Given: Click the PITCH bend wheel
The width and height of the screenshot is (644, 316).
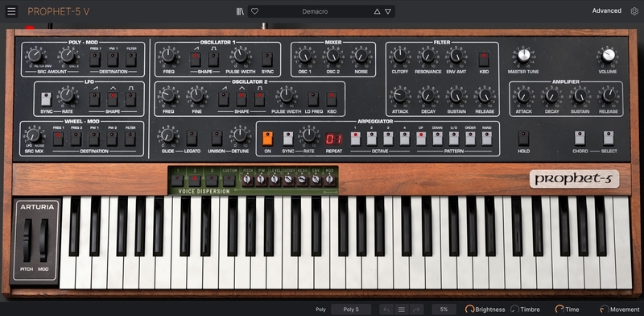Looking at the screenshot, I should tap(27, 240).
